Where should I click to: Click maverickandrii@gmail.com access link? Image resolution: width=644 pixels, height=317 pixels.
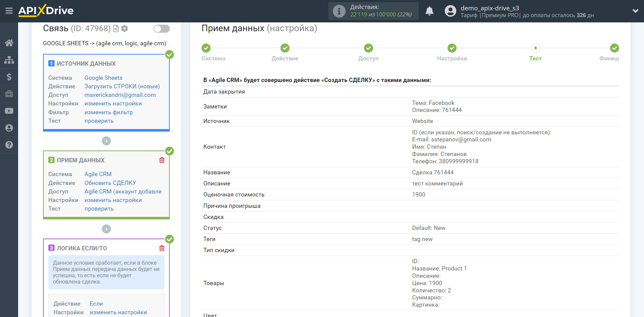(x=120, y=95)
